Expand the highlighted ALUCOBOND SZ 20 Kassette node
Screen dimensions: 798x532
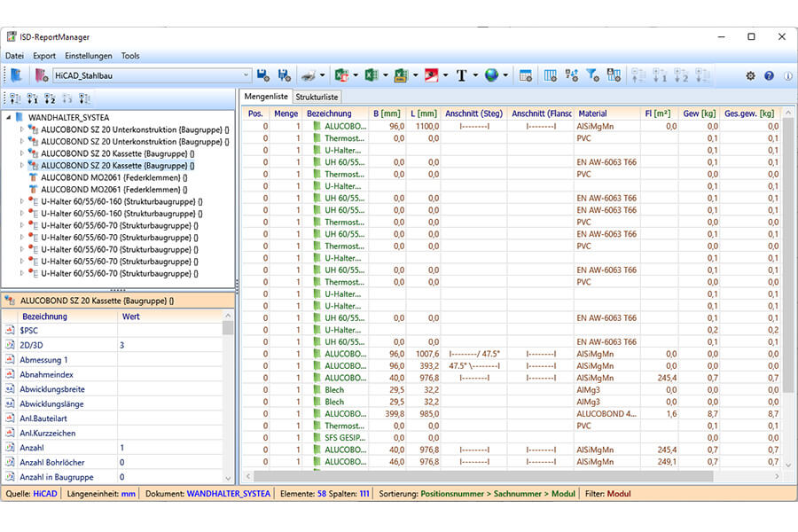[21, 166]
